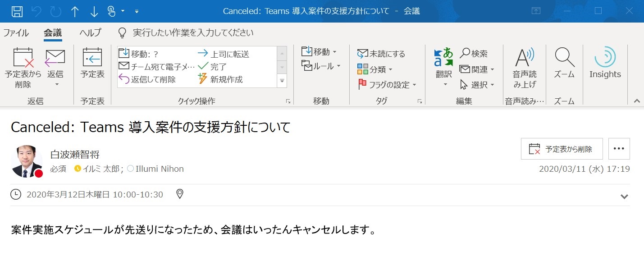
Task: Open the 移動 dropdown in ribbon
Action: coord(319,52)
